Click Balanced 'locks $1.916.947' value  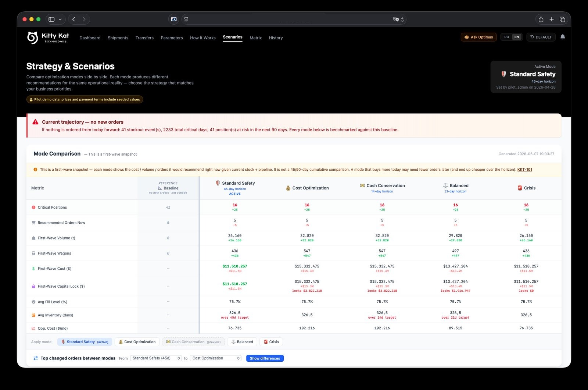[x=456, y=291]
